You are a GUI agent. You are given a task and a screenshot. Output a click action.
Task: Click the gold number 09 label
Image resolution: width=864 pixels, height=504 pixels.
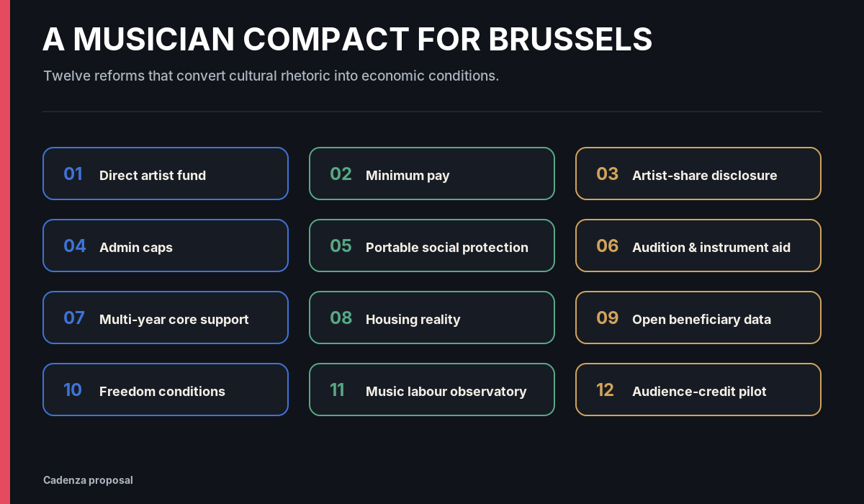608,318
